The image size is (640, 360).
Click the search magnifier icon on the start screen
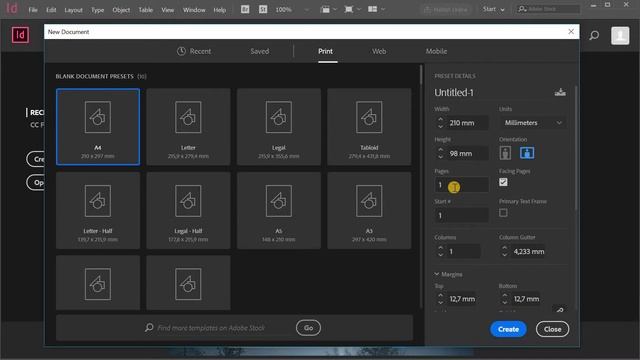(594, 36)
